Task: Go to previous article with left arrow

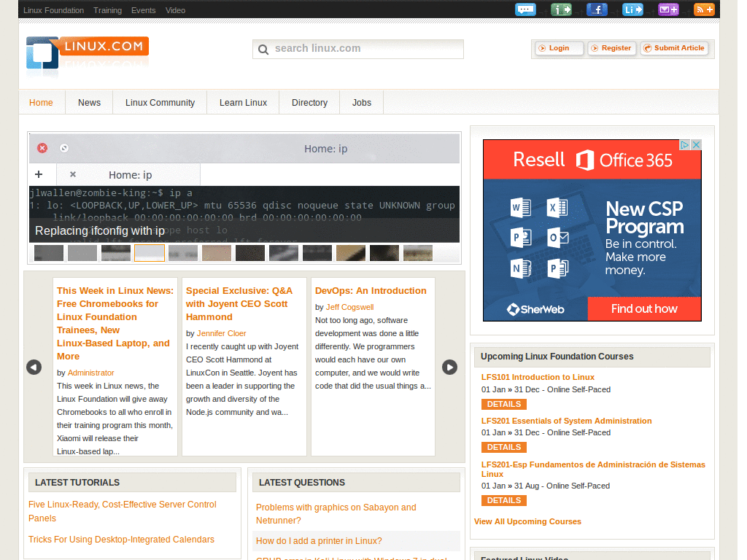Action: click(x=34, y=367)
